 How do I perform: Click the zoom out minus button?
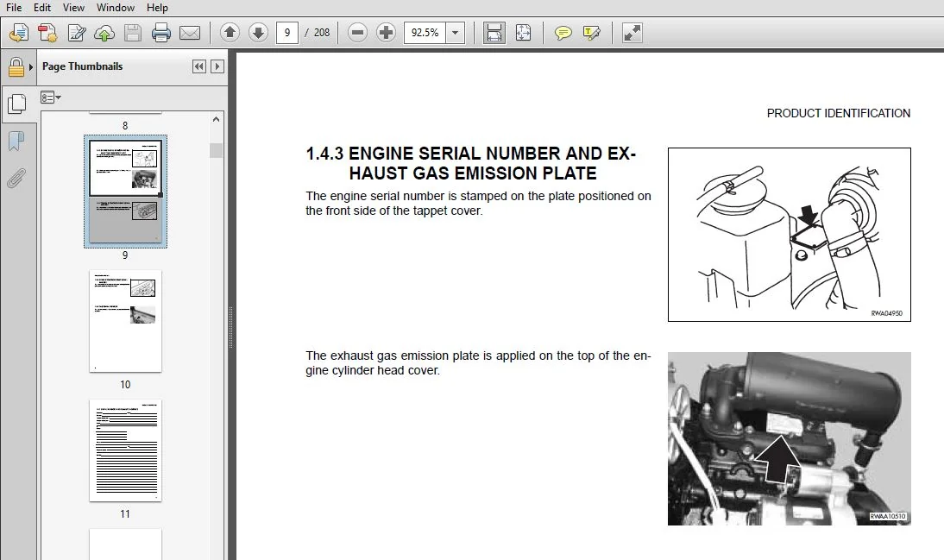[x=357, y=33]
